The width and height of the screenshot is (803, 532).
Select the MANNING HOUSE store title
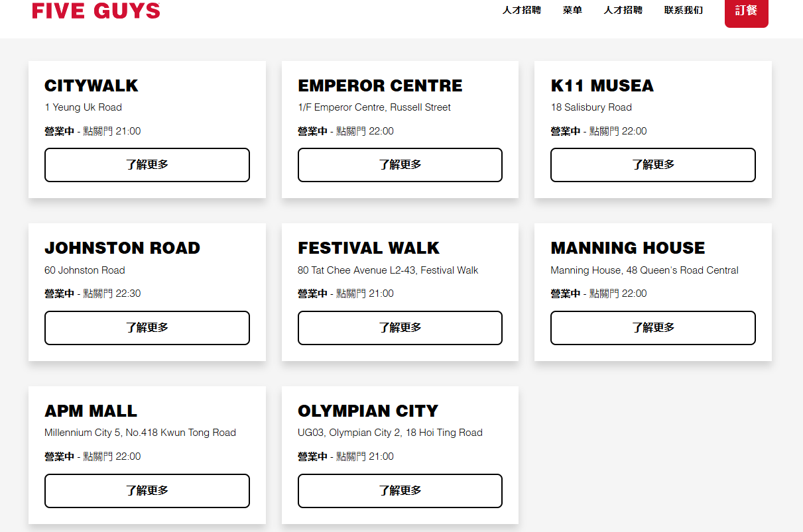click(627, 248)
